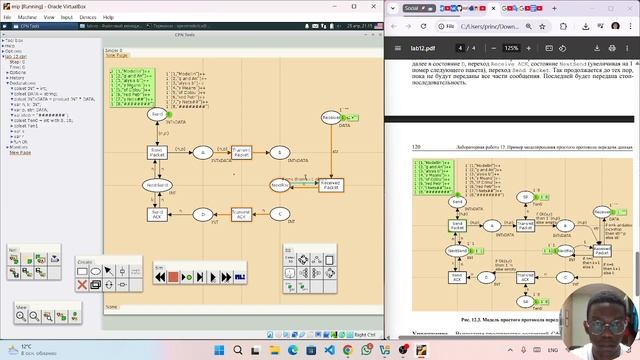Image resolution: width=640 pixels, height=360 pixels.
Task: Open WhatsApp from the taskbar
Action: 367,350
